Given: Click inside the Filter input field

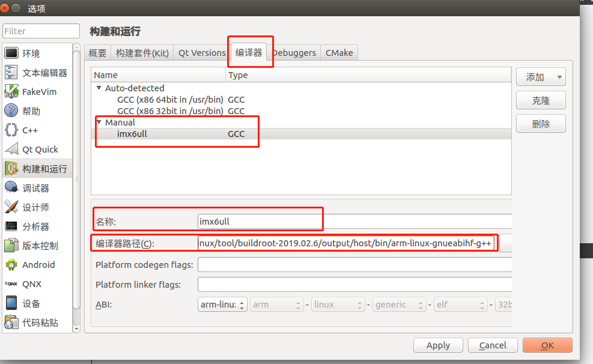Looking at the screenshot, I should pos(40,31).
